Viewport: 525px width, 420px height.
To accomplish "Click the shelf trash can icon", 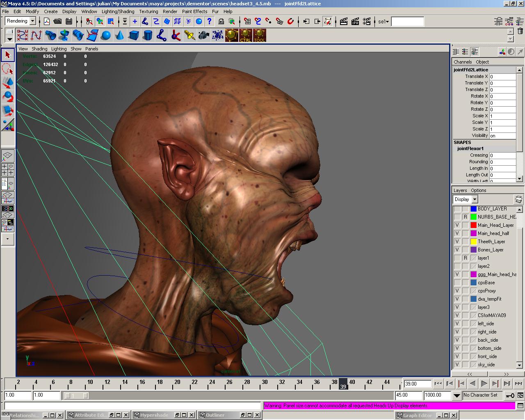I will coord(520,31).
